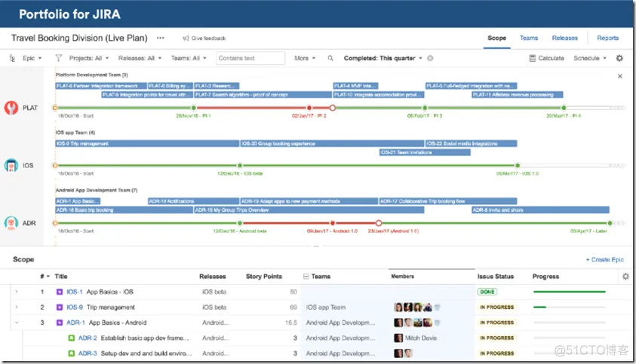This screenshot has width=636, height=364.
Task: Open the IOS-9 issue link
Action: click(75, 307)
